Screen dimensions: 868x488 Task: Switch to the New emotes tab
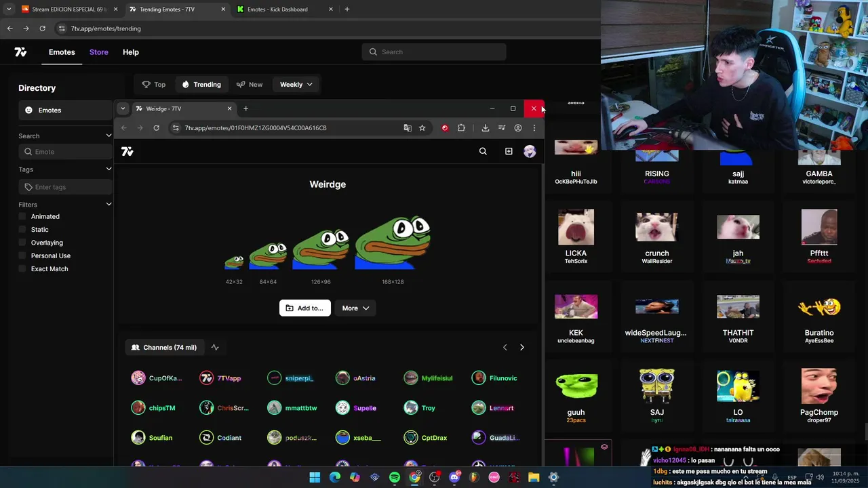coord(250,85)
